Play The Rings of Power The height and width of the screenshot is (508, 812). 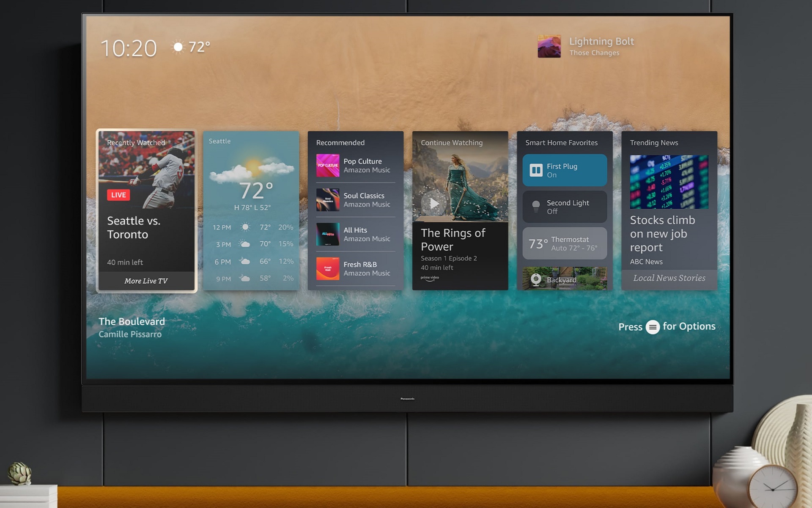pos(434,204)
